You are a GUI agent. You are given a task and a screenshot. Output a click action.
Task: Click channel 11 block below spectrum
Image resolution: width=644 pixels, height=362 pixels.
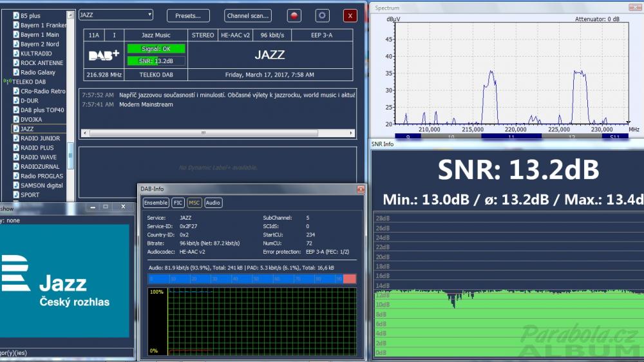click(x=511, y=136)
